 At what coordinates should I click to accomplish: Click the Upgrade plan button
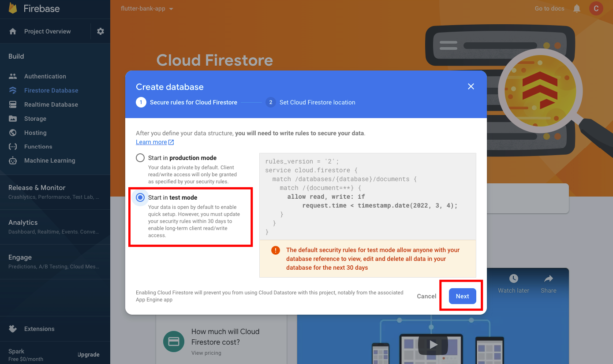(x=89, y=355)
